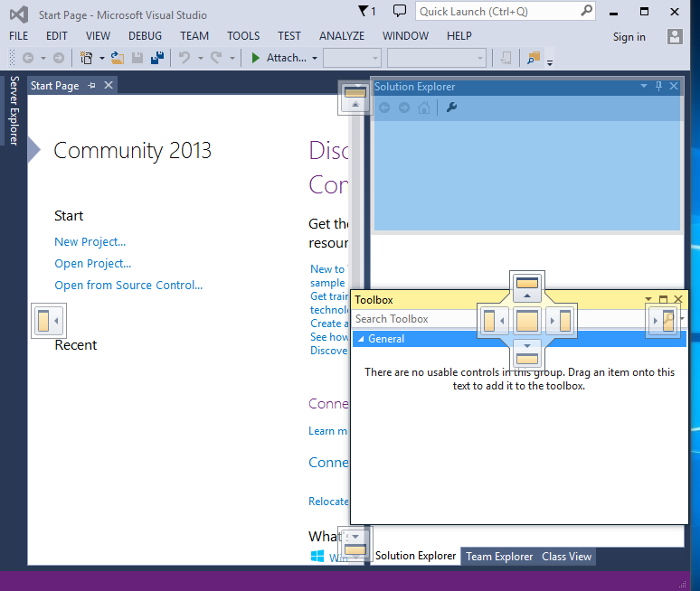Open the toolbar overflow options arrow
Viewport: 700px width, 591px height.
click(550, 63)
